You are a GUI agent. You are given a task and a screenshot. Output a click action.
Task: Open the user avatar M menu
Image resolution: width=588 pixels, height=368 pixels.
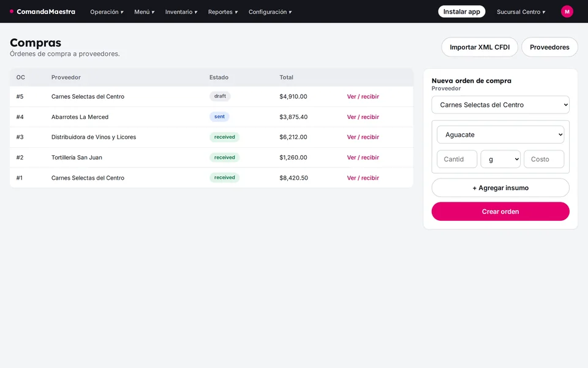click(567, 12)
